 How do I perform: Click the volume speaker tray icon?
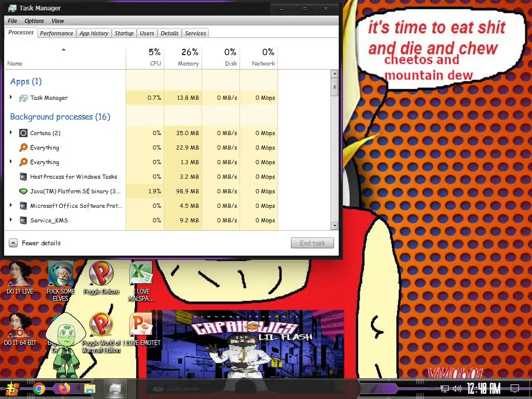pyautogui.click(x=457, y=389)
